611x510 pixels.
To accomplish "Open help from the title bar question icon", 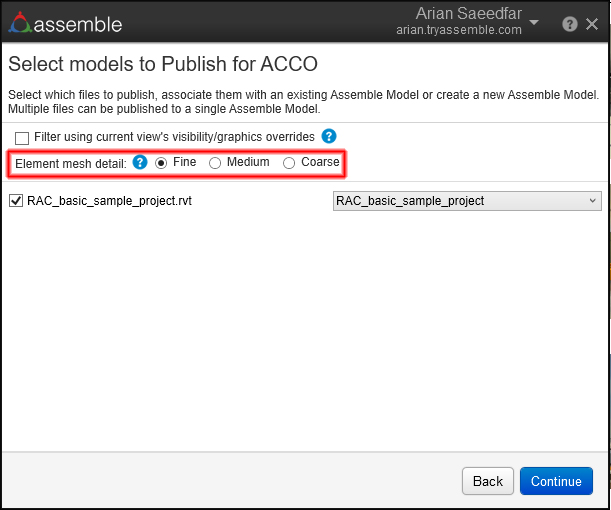I will coord(569,24).
